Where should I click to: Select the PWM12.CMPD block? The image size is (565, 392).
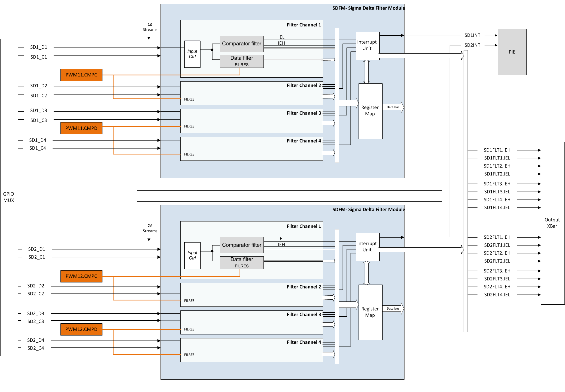pyautogui.click(x=81, y=329)
